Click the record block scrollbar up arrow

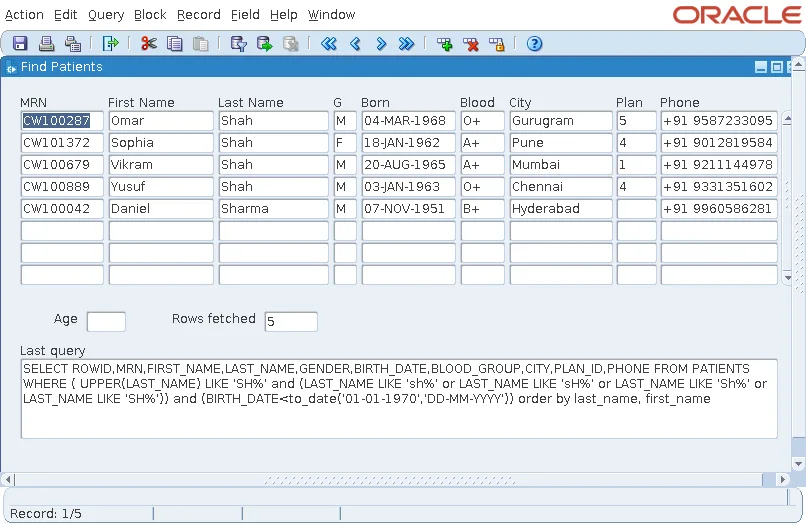(787, 120)
